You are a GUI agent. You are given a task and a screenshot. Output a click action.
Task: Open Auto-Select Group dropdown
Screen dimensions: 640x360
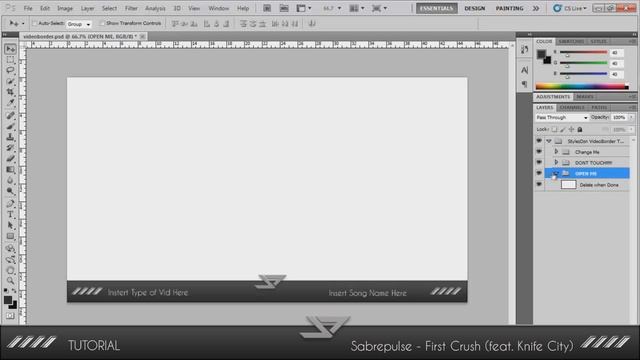[x=79, y=24]
